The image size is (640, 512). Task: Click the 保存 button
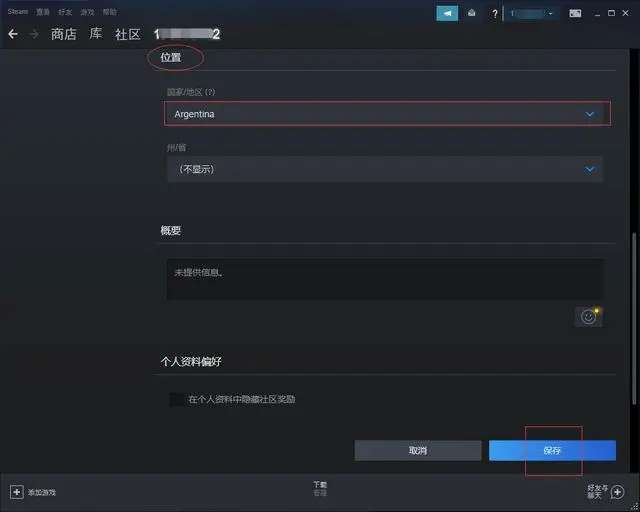coord(552,450)
